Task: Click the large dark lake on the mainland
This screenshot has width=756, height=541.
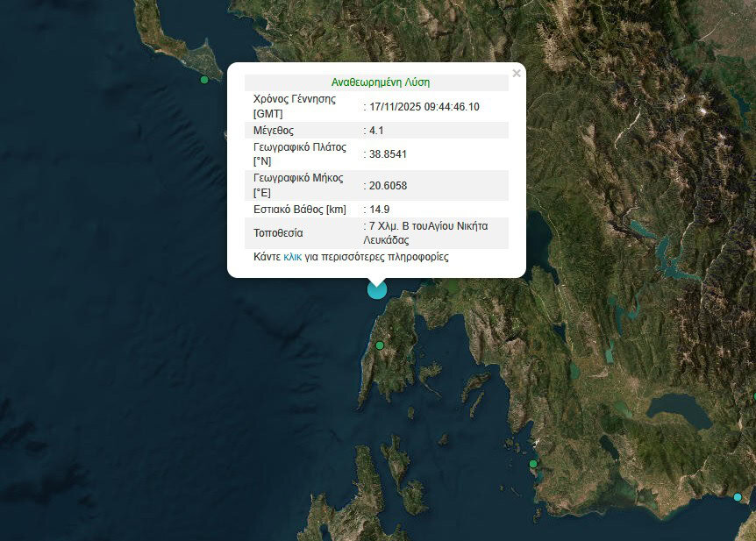Action: pyautogui.click(x=677, y=409)
